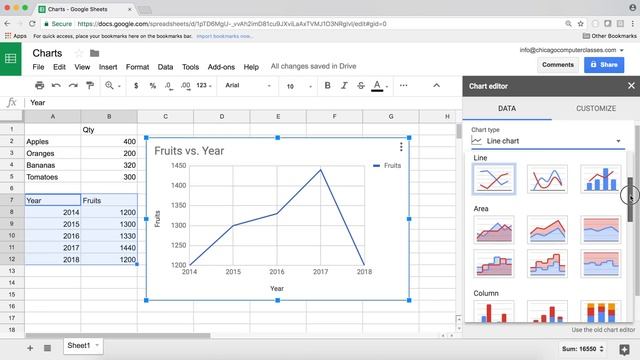This screenshot has width=640, height=360.
Task: Close the Chart editor panel
Action: (x=631, y=86)
